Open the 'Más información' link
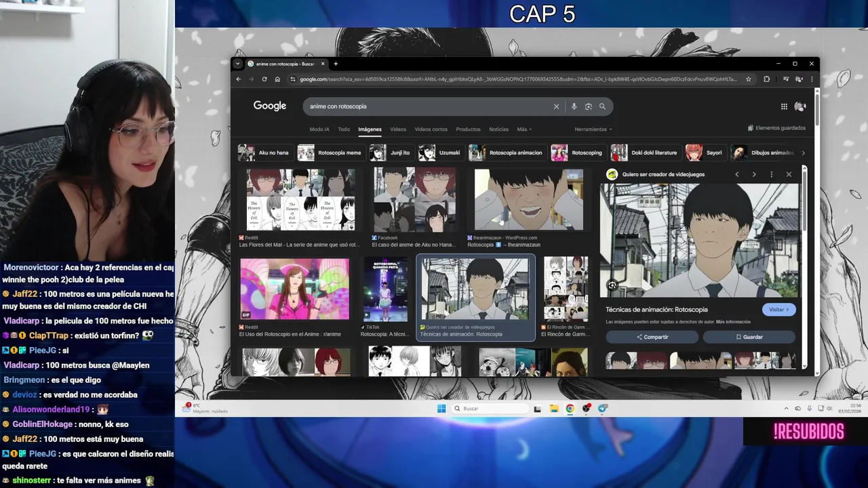The width and height of the screenshot is (868, 488). coord(733,322)
